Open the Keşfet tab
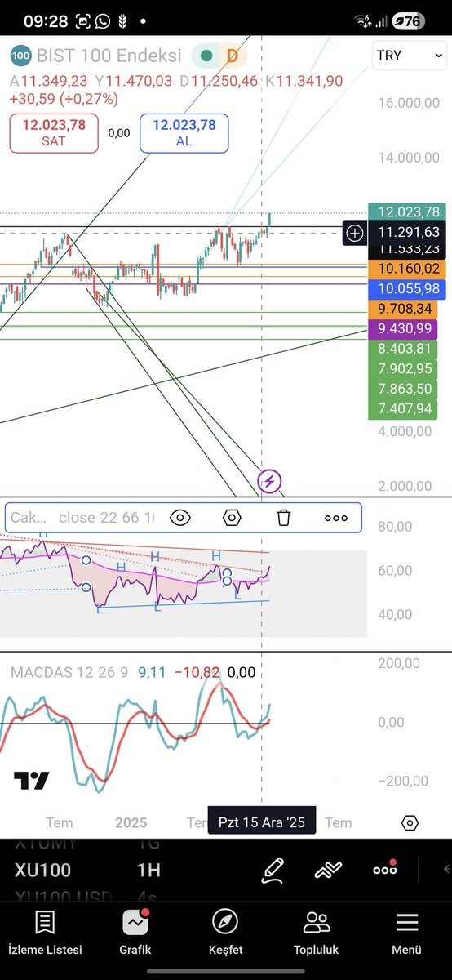 tap(225, 933)
